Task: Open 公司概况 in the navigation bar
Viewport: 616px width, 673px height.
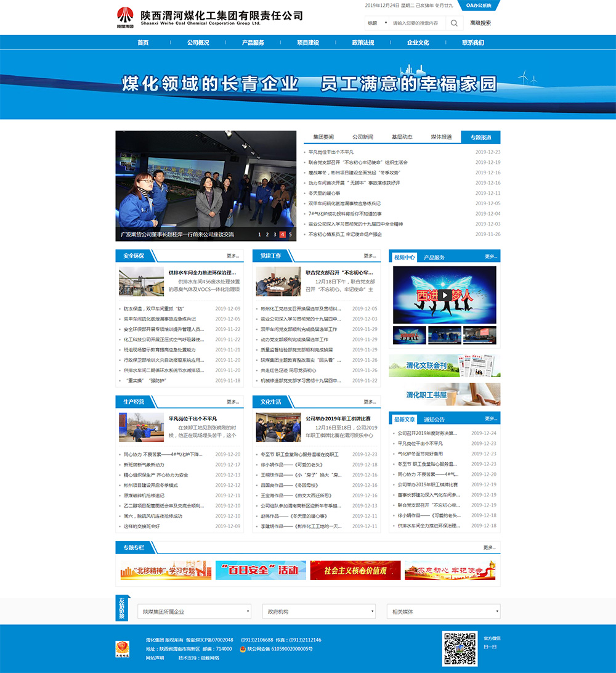Action: pyautogui.click(x=198, y=43)
